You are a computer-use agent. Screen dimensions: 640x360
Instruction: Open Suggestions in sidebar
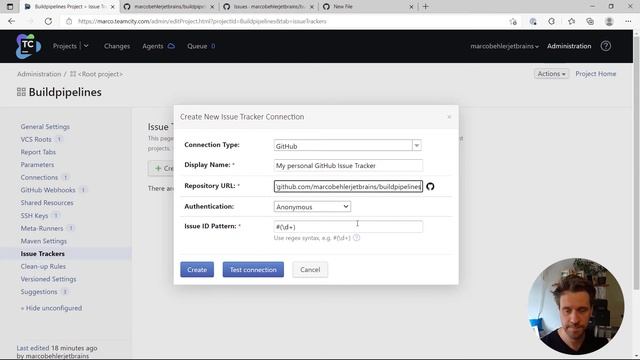[39, 292]
